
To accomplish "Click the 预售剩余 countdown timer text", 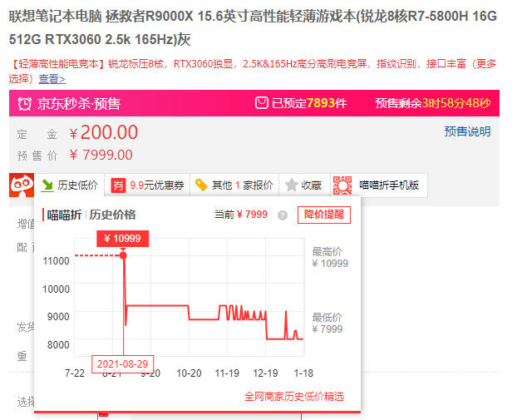I will 433,103.
